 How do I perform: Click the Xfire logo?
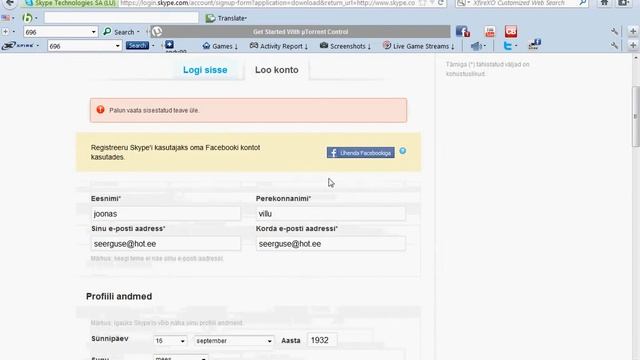click(x=18, y=46)
